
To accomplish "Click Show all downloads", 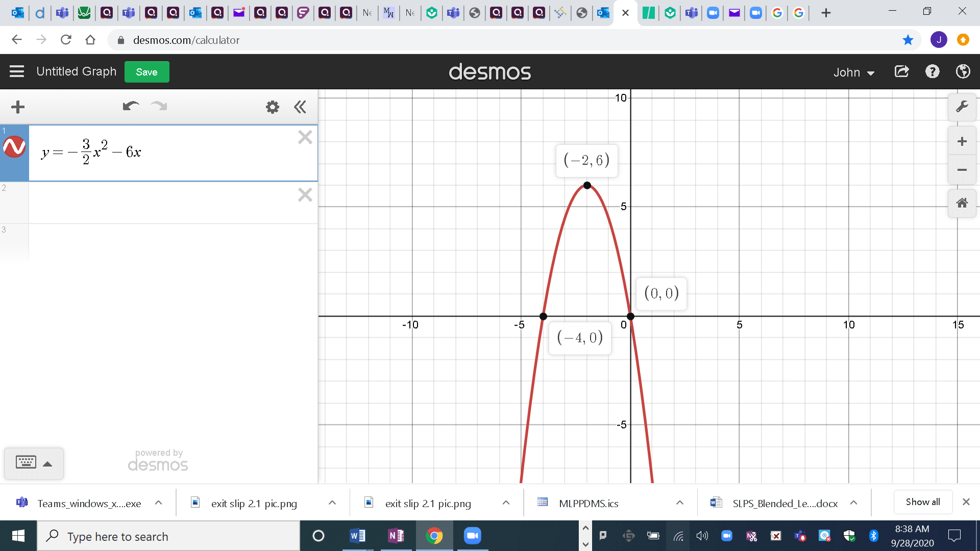I will pyautogui.click(x=922, y=502).
